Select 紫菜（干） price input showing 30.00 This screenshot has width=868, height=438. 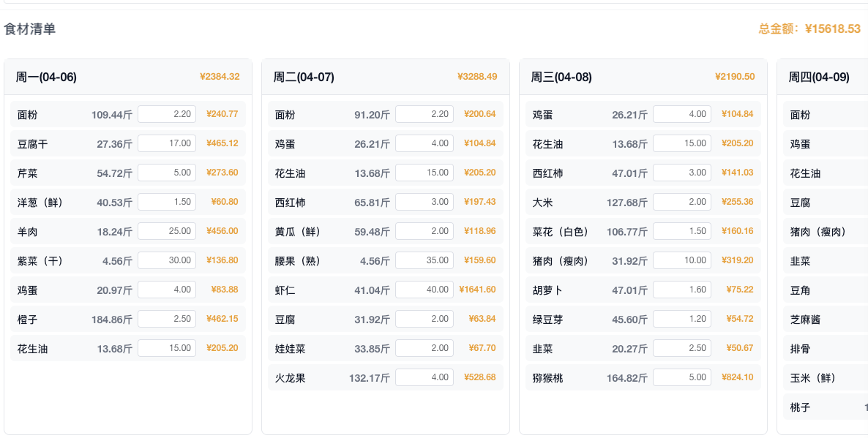pyautogui.click(x=166, y=260)
